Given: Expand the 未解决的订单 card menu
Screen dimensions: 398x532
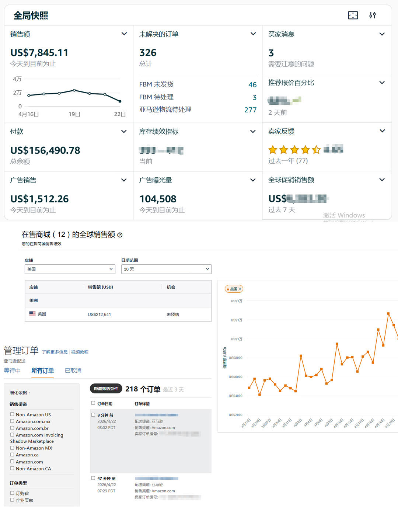Looking at the screenshot, I should pyautogui.click(x=253, y=34).
